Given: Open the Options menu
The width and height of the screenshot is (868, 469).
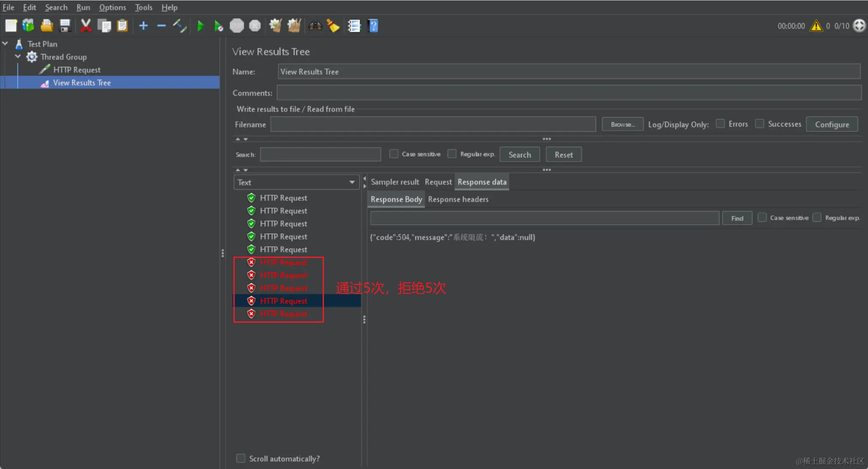Looking at the screenshot, I should 112,7.
